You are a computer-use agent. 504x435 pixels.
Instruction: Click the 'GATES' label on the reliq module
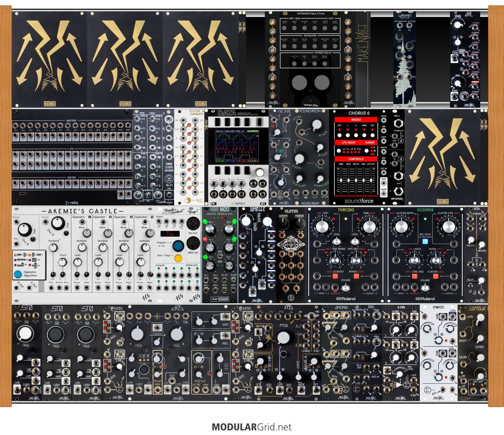(x=71, y=177)
